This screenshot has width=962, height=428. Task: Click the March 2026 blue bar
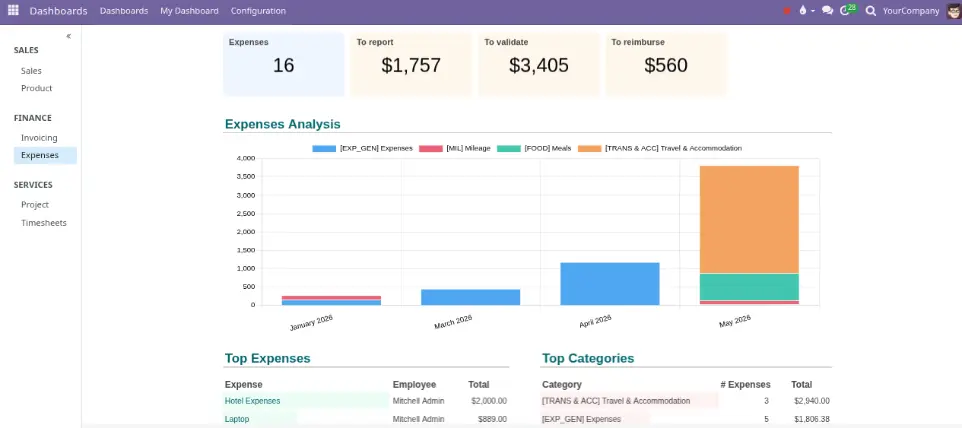click(x=471, y=297)
